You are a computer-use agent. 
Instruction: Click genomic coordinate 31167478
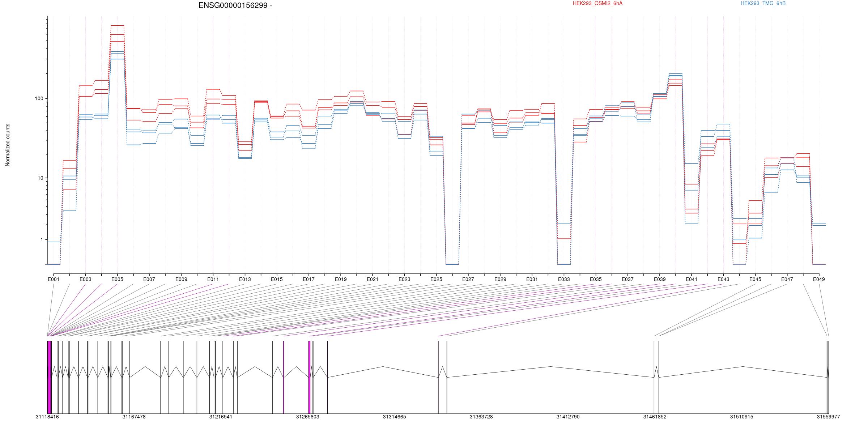coord(134,417)
